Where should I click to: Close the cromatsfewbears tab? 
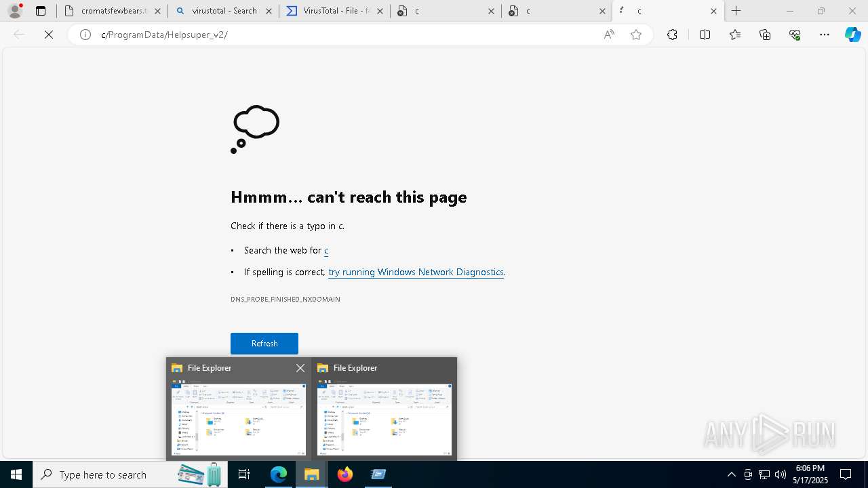coord(157,11)
